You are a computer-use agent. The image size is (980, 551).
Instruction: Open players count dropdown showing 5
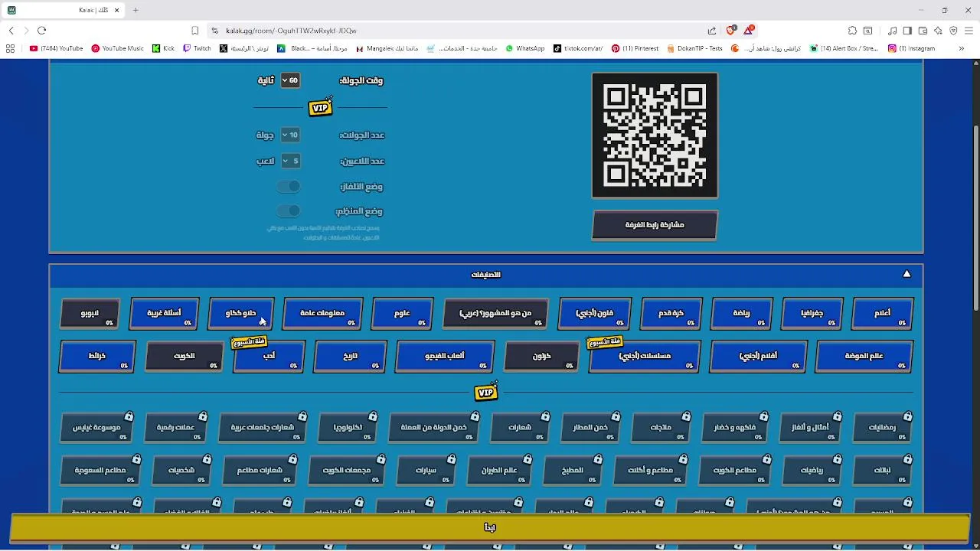290,161
